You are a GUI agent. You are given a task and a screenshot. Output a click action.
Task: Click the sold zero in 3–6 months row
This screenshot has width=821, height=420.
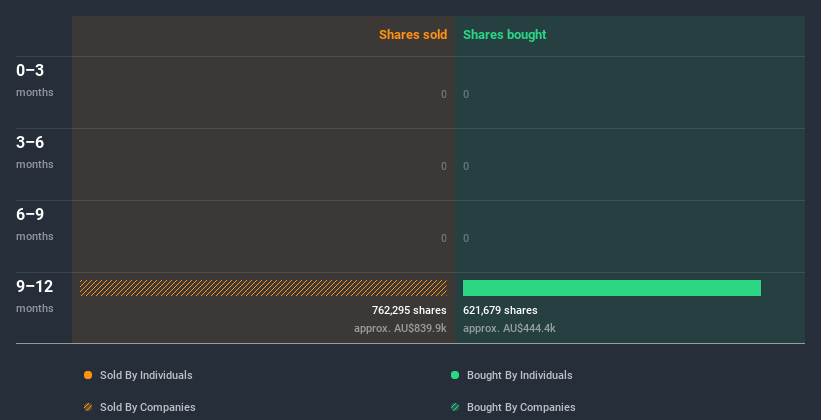444,167
